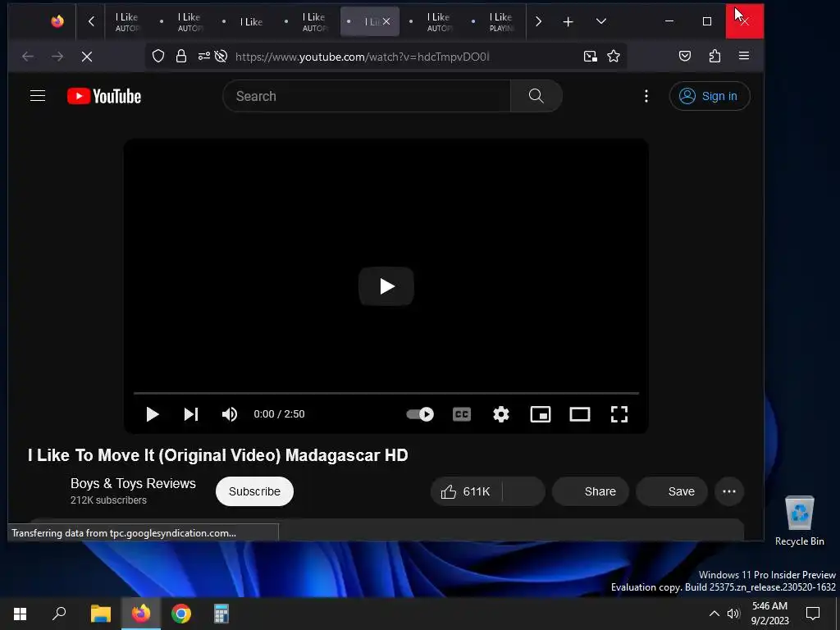This screenshot has width=840, height=630.
Task: Open the notification center
Action: [x=813, y=614]
